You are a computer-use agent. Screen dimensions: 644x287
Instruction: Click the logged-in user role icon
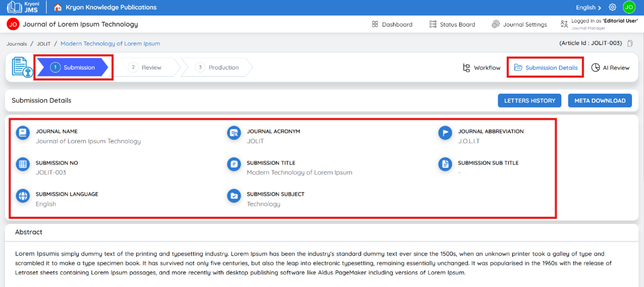click(564, 24)
